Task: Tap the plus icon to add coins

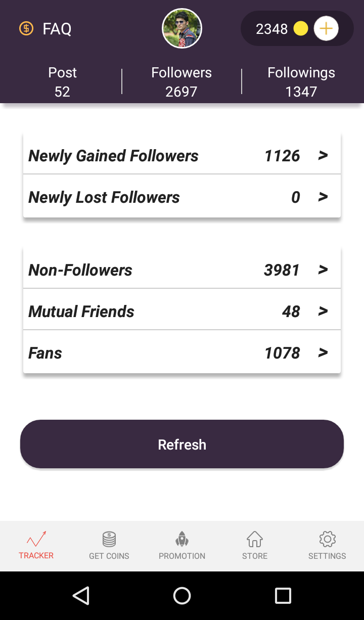Action: click(x=326, y=28)
